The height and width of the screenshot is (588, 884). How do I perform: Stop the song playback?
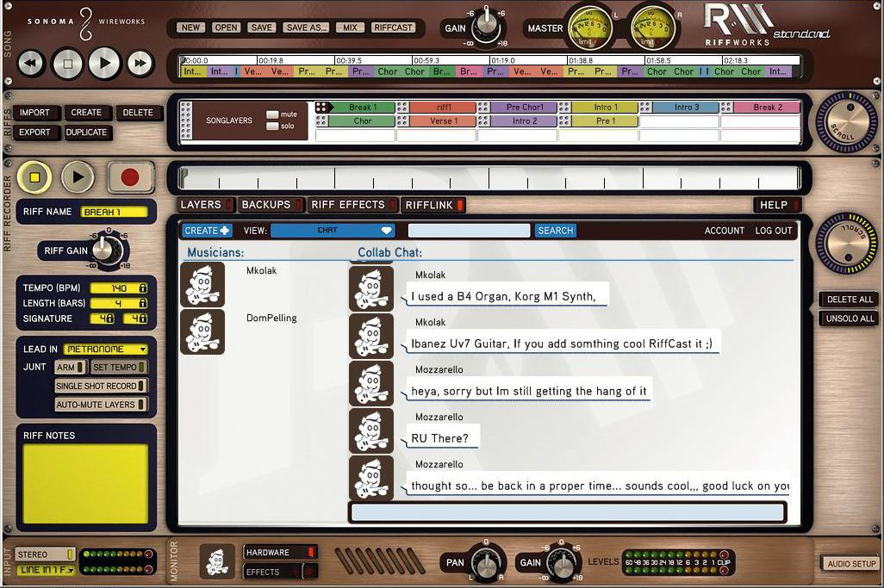click(68, 63)
